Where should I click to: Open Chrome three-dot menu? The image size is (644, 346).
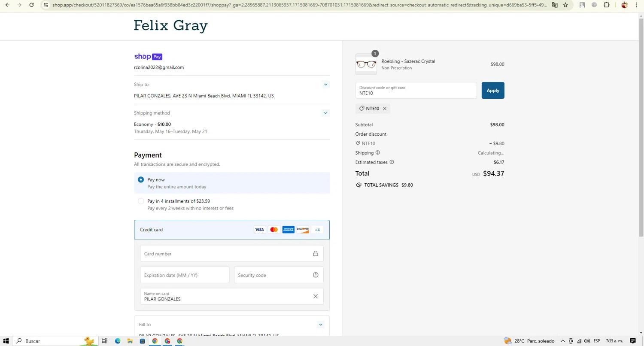pyautogui.click(x=637, y=5)
